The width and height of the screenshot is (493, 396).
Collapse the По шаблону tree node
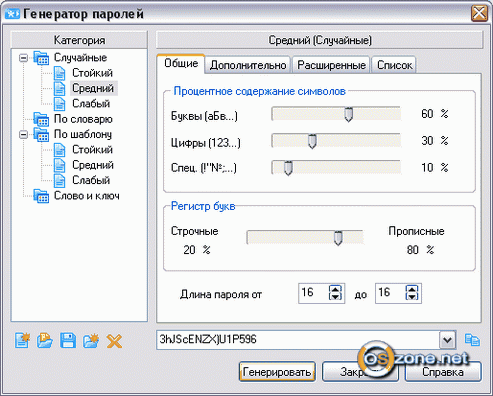(23, 135)
